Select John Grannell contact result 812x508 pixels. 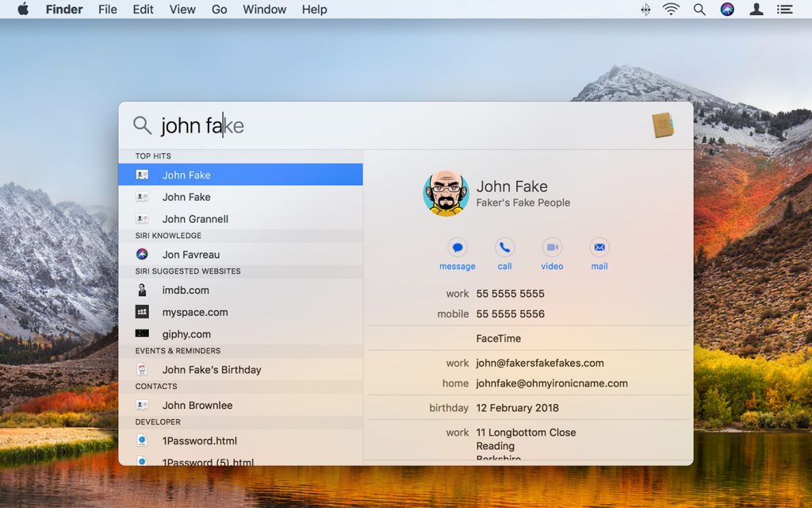coord(195,219)
